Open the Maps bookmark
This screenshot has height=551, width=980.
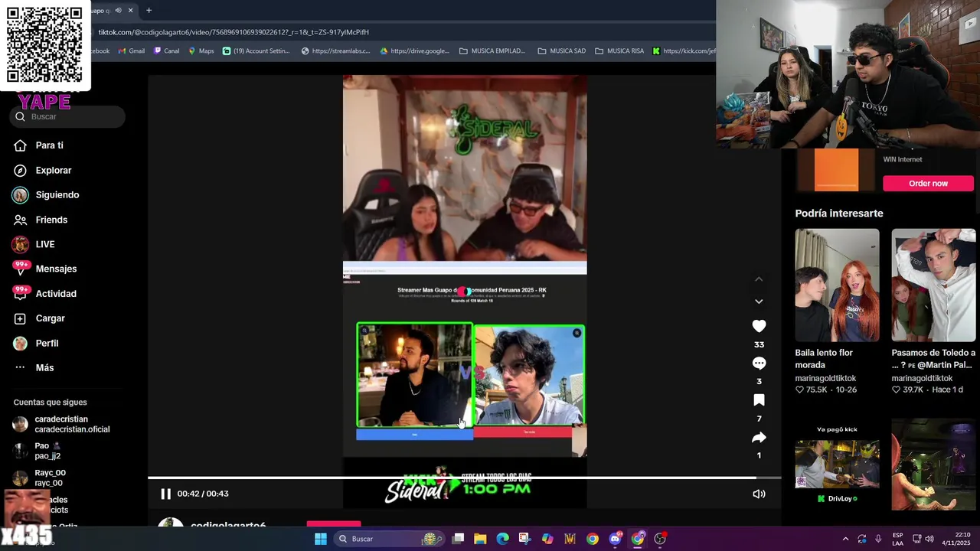(x=201, y=51)
